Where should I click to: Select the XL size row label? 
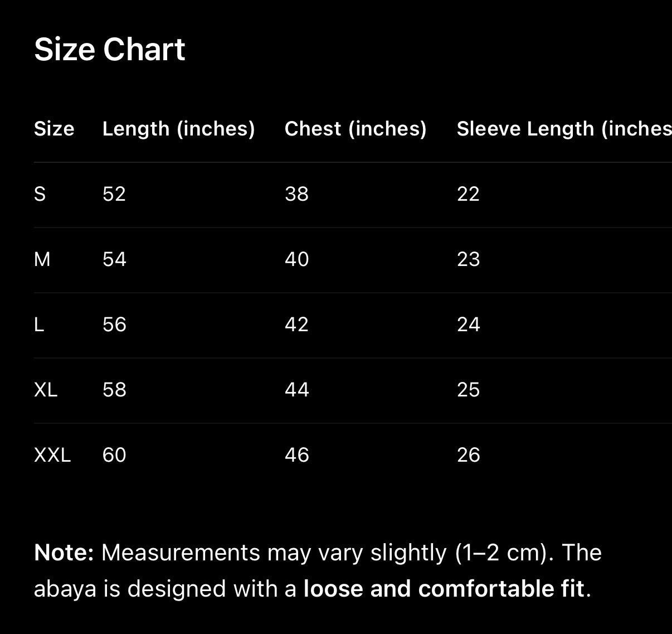tap(46, 390)
